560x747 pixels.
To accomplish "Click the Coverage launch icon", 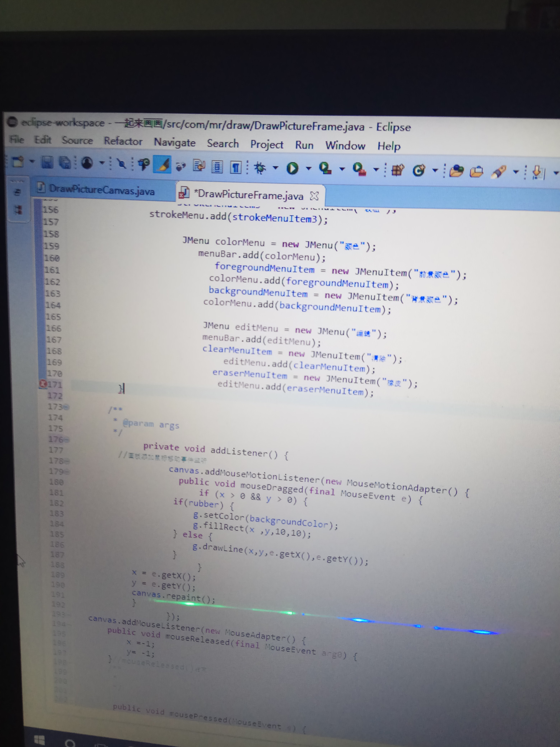I will click(325, 168).
